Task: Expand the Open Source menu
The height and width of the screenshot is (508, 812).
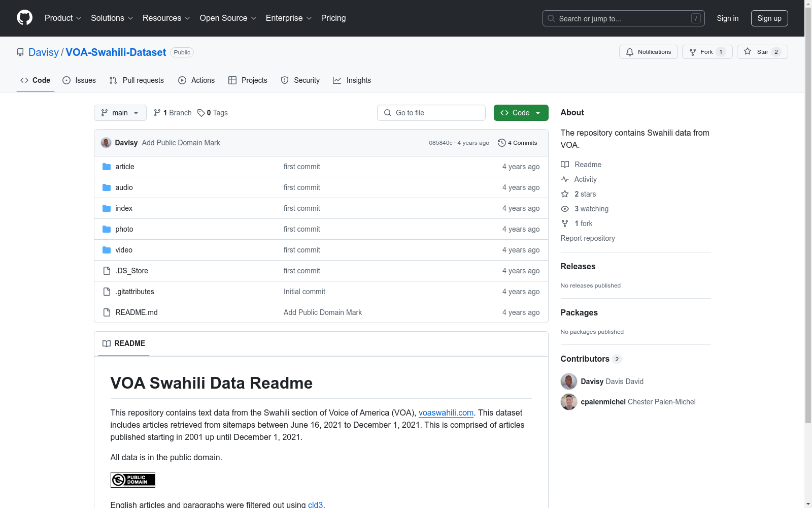Action: (228, 18)
